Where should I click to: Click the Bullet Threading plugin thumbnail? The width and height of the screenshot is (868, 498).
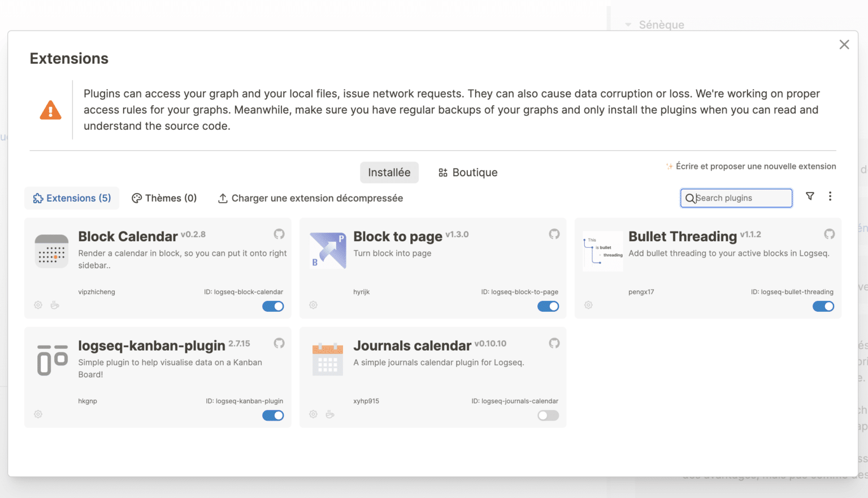pos(603,252)
